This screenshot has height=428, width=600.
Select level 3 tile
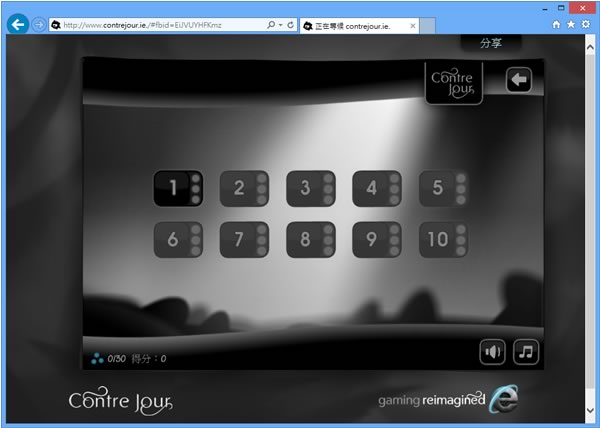[311, 188]
